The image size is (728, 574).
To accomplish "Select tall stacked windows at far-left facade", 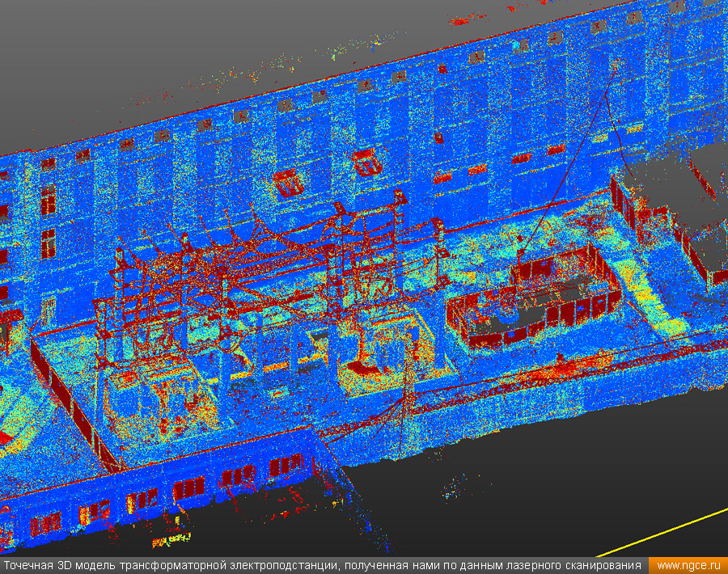I will coord(49,218).
